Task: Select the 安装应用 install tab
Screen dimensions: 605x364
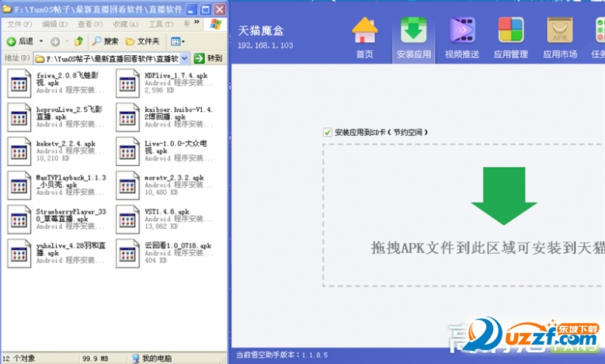Action: [414, 38]
